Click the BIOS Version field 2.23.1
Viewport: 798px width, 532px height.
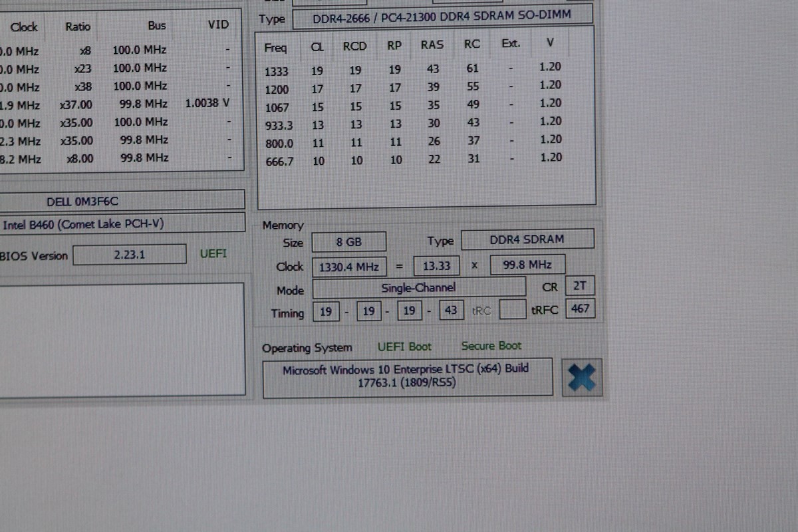pos(130,254)
